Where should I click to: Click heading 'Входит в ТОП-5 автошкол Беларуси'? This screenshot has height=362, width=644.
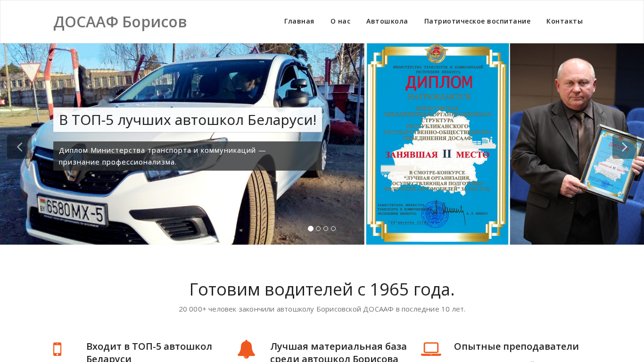[149, 352]
